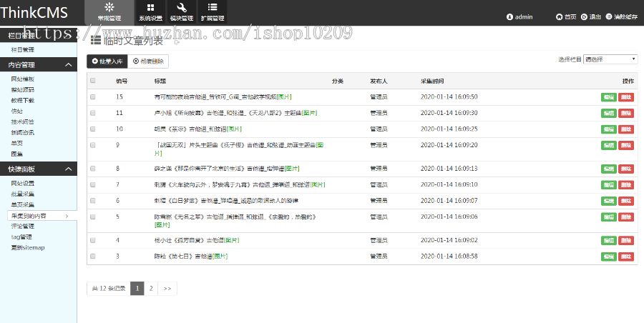The image size is (644, 323).
Task: Click red delete button for article 4
Action: pos(626,241)
